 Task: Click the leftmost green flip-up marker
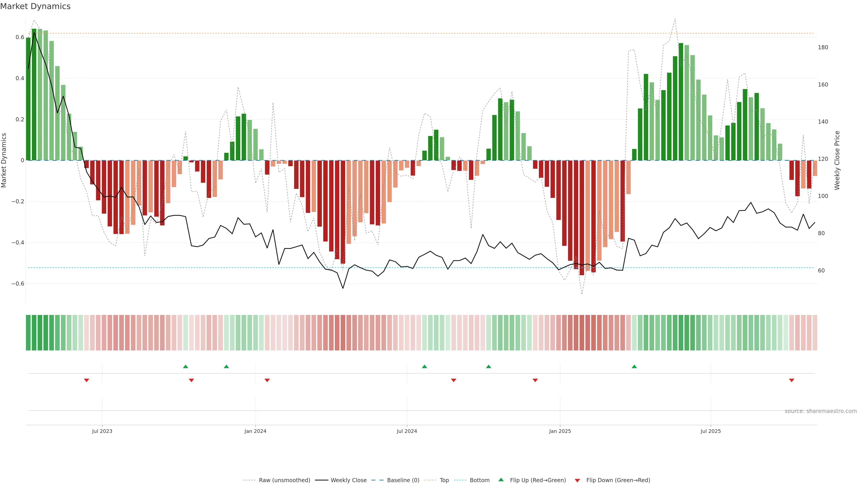pyautogui.click(x=185, y=366)
